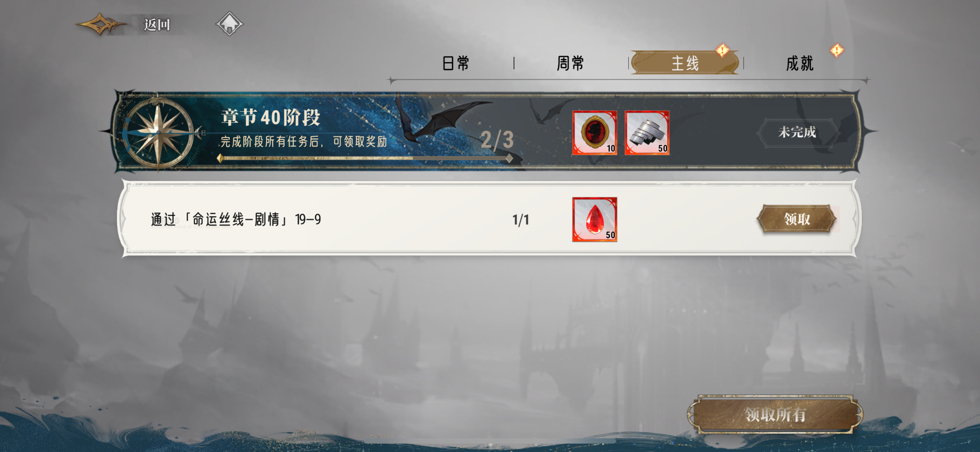Click alert badge on 主线 tab
Image resolution: width=980 pixels, height=452 pixels.
722,50
